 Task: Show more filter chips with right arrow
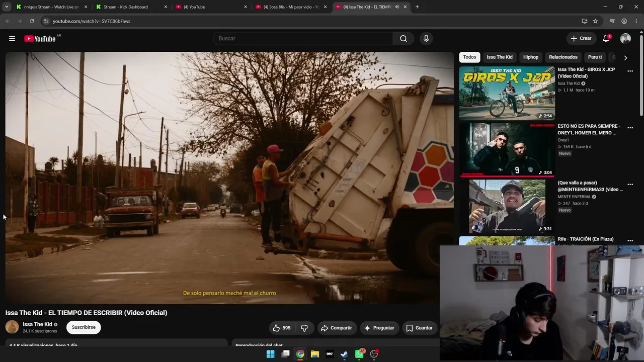tap(625, 57)
